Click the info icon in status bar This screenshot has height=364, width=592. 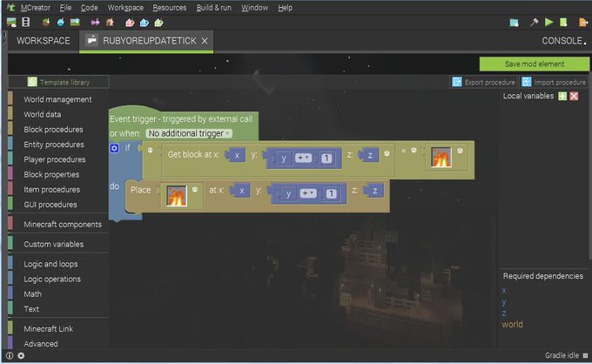[x=10, y=355]
